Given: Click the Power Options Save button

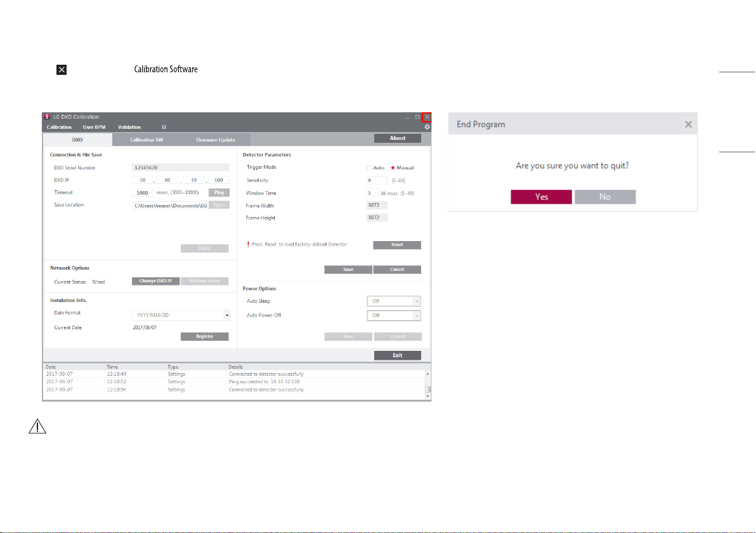Looking at the screenshot, I should coord(348,337).
